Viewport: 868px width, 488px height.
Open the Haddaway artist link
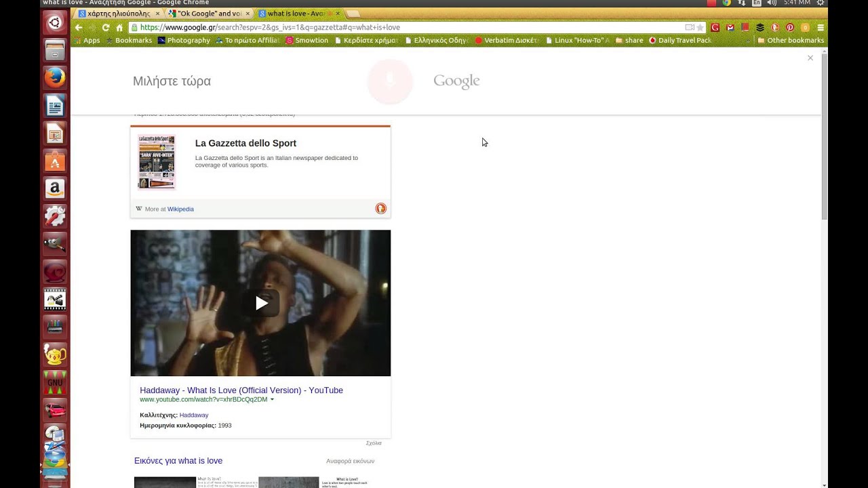click(x=194, y=415)
